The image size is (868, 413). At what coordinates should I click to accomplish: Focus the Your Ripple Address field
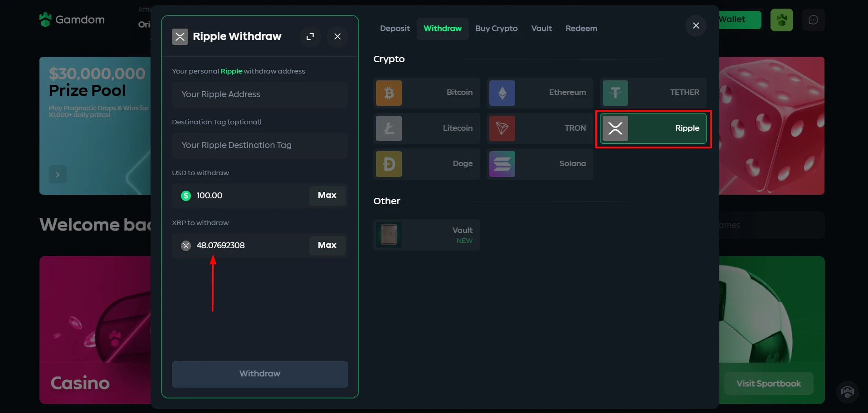click(x=260, y=94)
